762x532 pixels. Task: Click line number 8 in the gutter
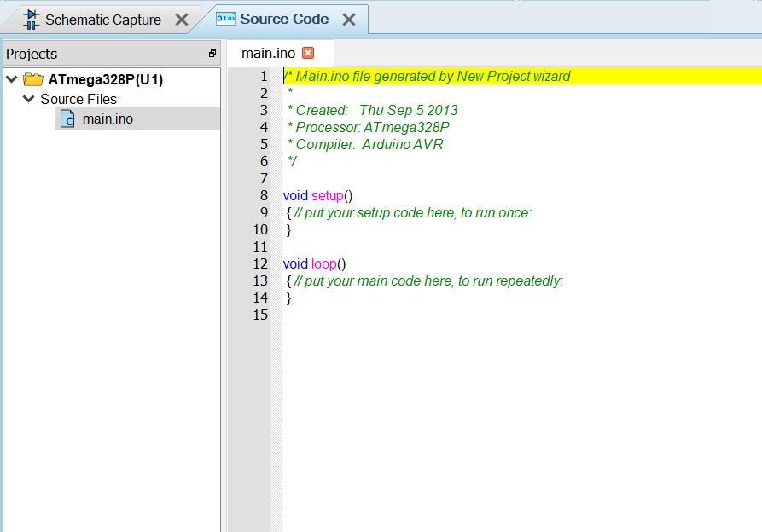(264, 195)
